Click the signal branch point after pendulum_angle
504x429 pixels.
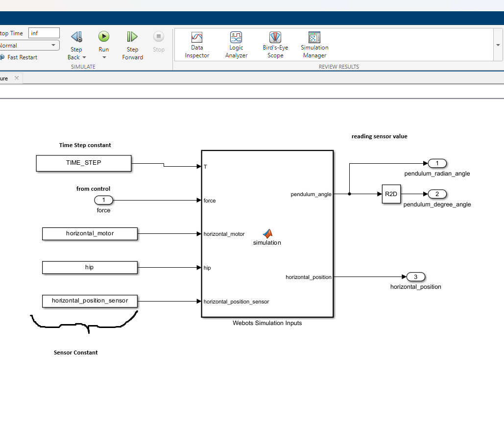pyautogui.click(x=349, y=194)
